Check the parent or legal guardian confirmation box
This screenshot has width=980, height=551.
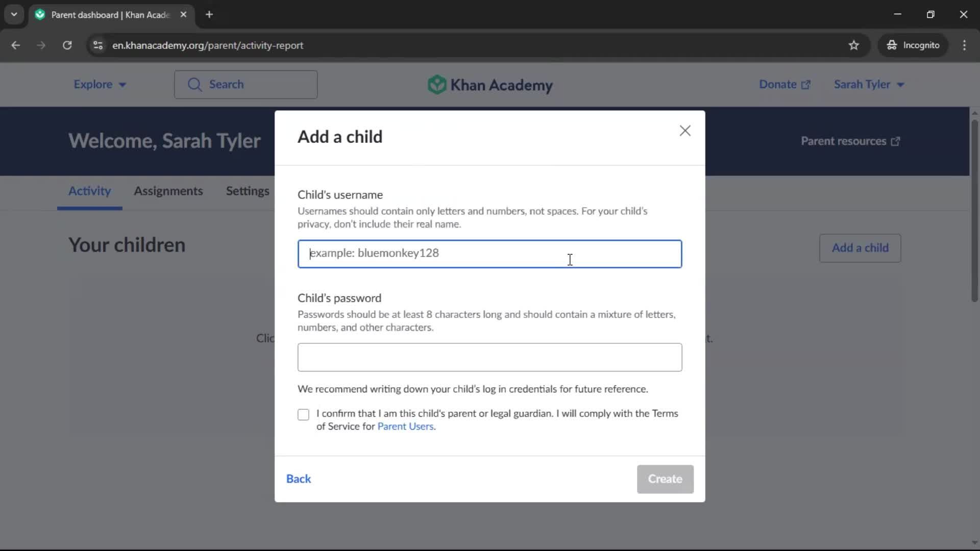pyautogui.click(x=303, y=414)
